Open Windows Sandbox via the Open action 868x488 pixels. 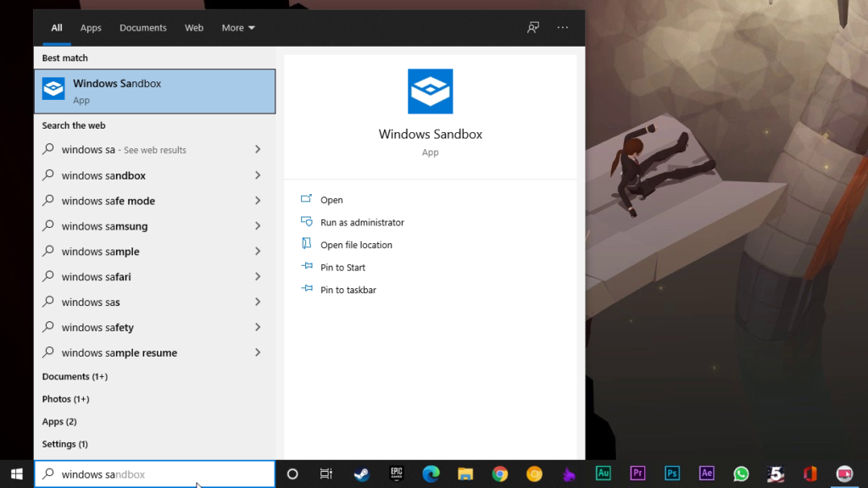331,200
